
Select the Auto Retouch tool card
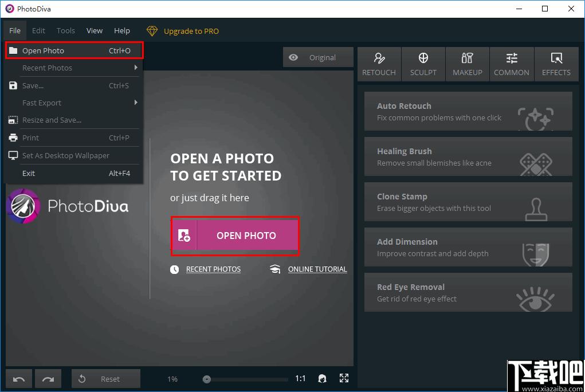[468, 111]
